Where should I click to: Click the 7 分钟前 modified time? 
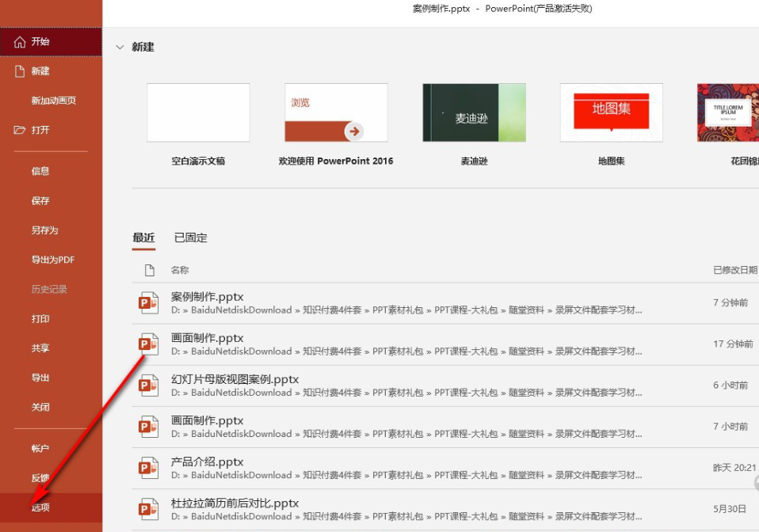coord(730,302)
